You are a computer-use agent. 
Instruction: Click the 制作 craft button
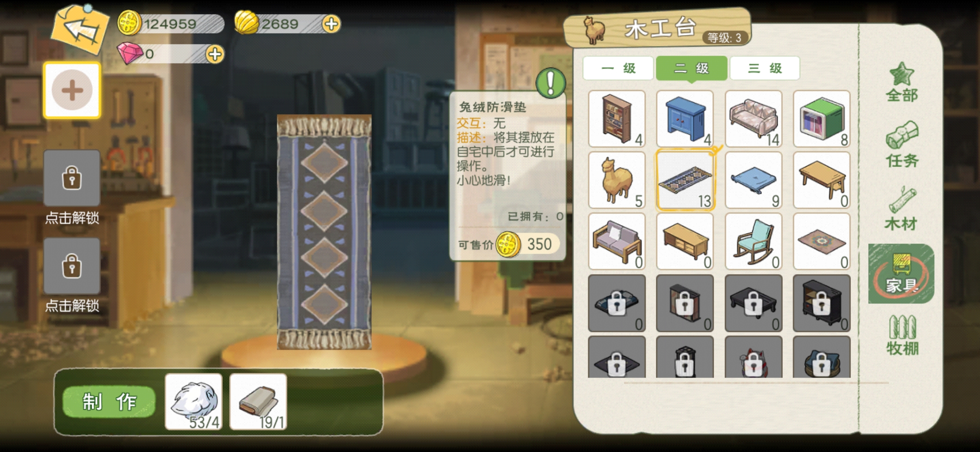pos(109,402)
